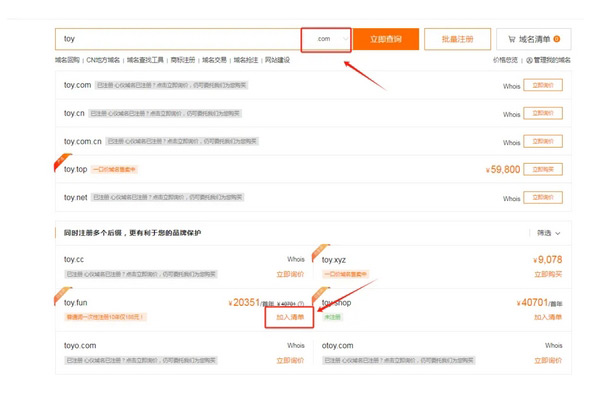Click the 立即查询 search button
Viewport: 609px width, 395px height.
[386, 39]
